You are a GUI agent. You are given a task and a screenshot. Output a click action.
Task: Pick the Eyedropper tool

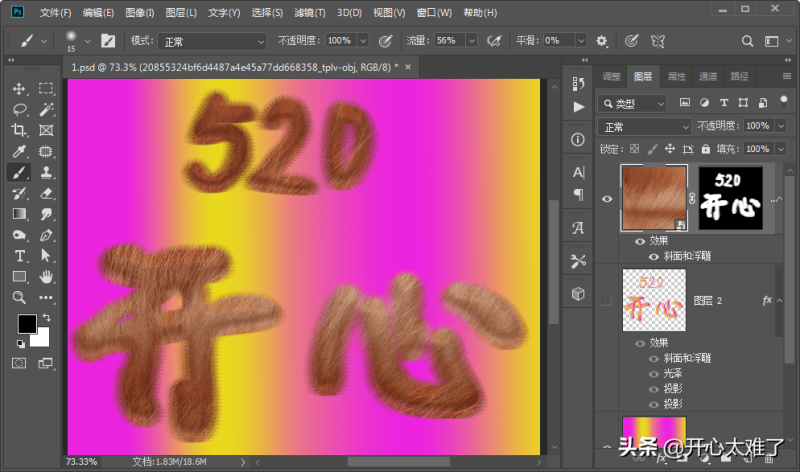19,151
